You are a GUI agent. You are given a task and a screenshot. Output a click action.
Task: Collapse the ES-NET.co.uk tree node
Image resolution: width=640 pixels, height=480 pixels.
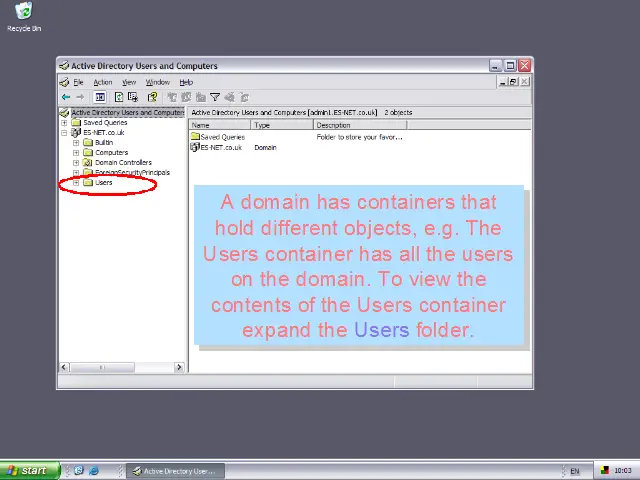click(64, 133)
